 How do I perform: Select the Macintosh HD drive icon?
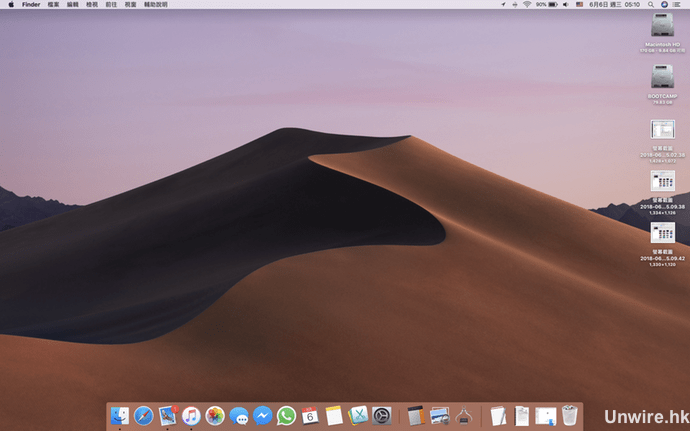coord(662,25)
